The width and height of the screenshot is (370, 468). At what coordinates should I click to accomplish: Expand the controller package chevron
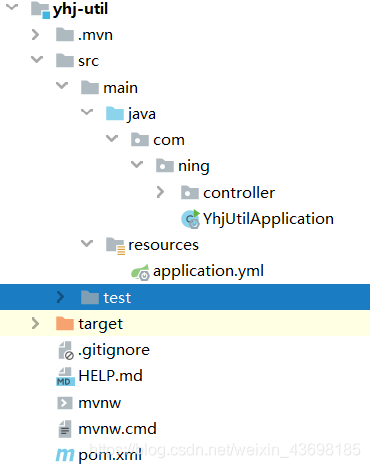[x=160, y=192]
